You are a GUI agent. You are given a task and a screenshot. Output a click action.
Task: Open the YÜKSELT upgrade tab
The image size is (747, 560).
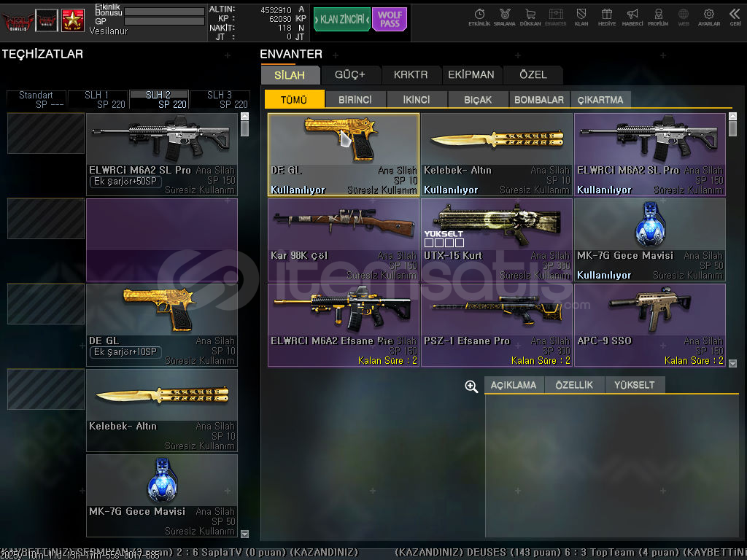tap(635, 385)
